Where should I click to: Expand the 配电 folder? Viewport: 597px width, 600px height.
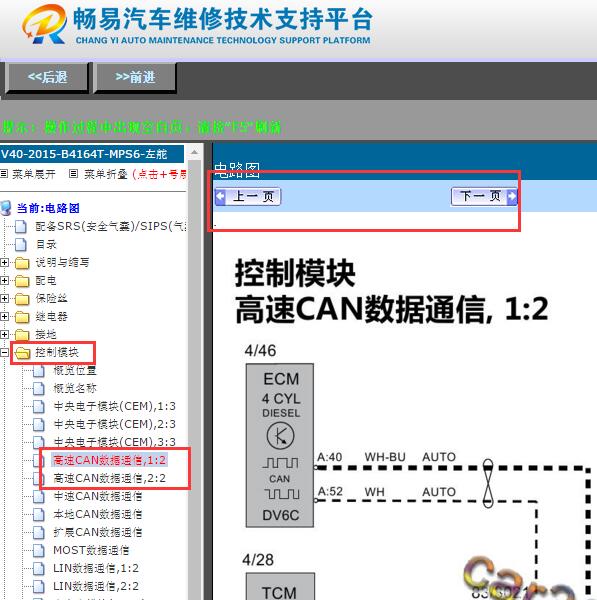[x=4, y=280]
